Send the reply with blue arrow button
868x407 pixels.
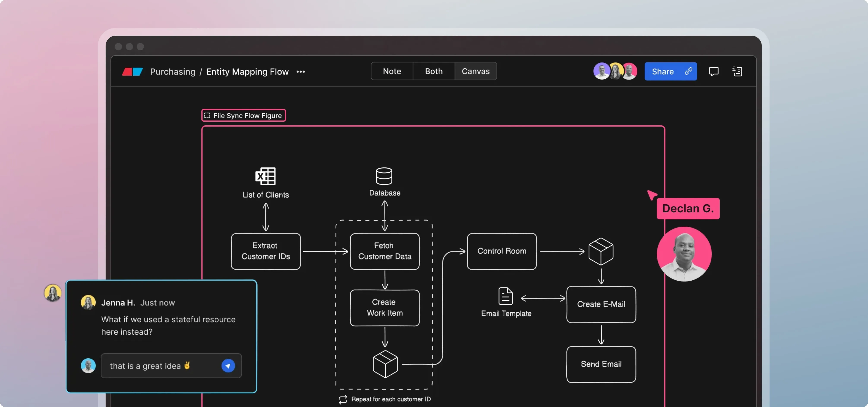click(x=228, y=366)
